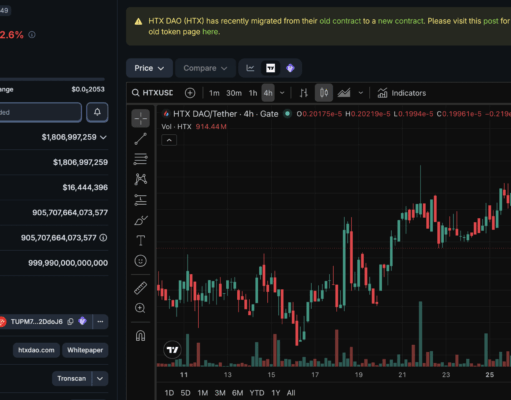The width and height of the screenshot is (511, 400).
Task: Open the Price dropdown
Action: 149,68
